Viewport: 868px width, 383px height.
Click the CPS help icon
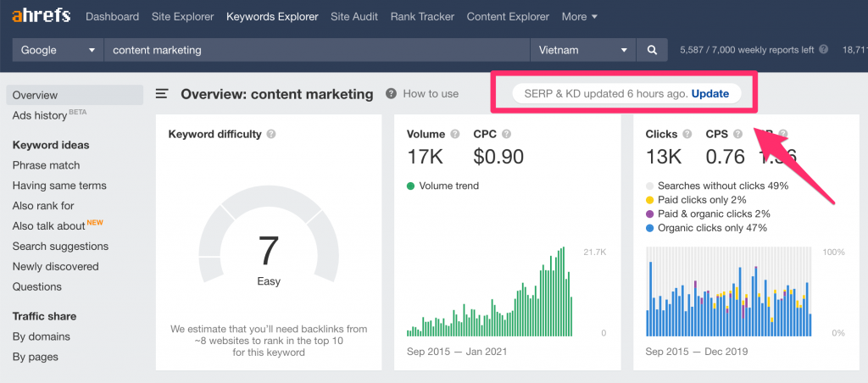click(737, 134)
